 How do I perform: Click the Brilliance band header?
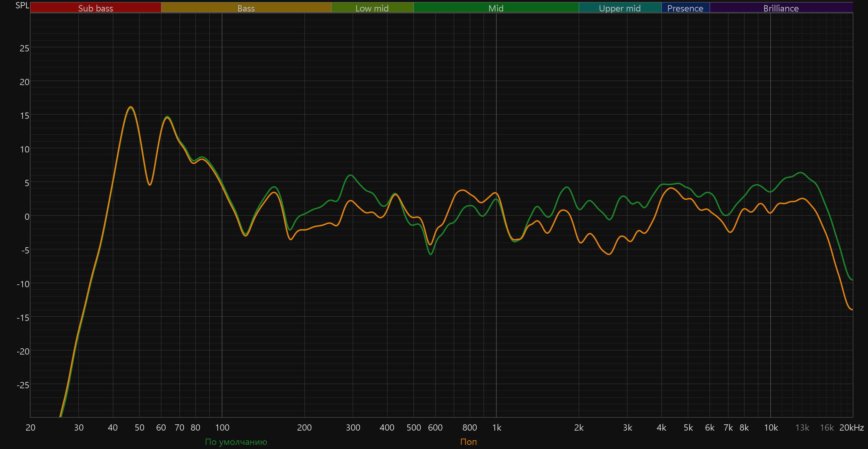pyautogui.click(x=781, y=8)
